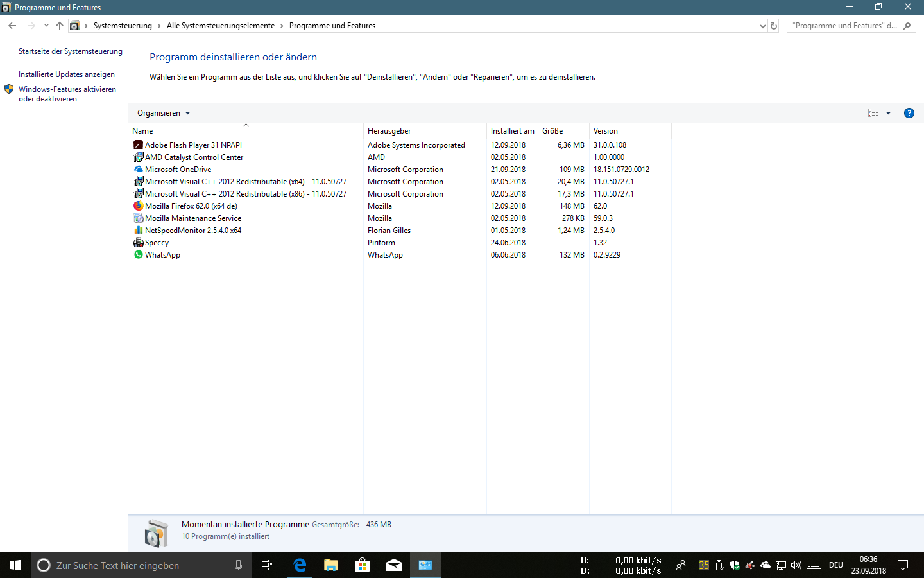Launch Microsoft Edge from the taskbar
Image resolution: width=924 pixels, height=578 pixels.
tap(299, 565)
